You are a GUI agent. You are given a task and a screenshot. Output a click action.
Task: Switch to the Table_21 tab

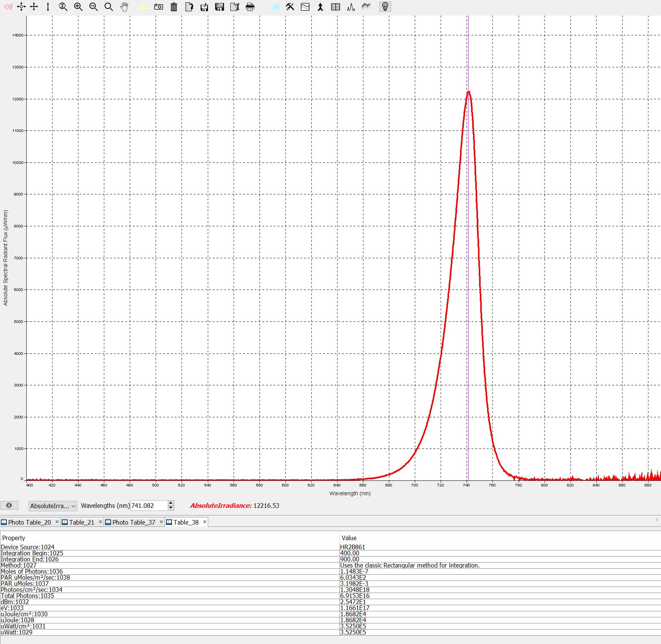click(x=81, y=522)
